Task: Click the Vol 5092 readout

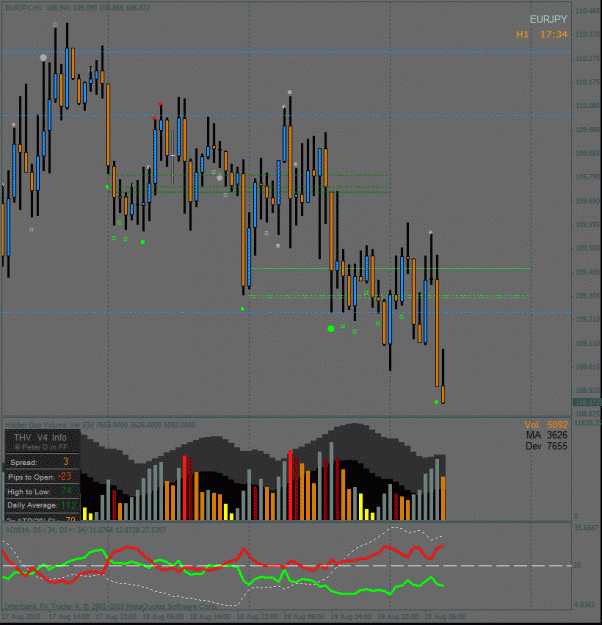Action: pyautogui.click(x=545, y=425)
